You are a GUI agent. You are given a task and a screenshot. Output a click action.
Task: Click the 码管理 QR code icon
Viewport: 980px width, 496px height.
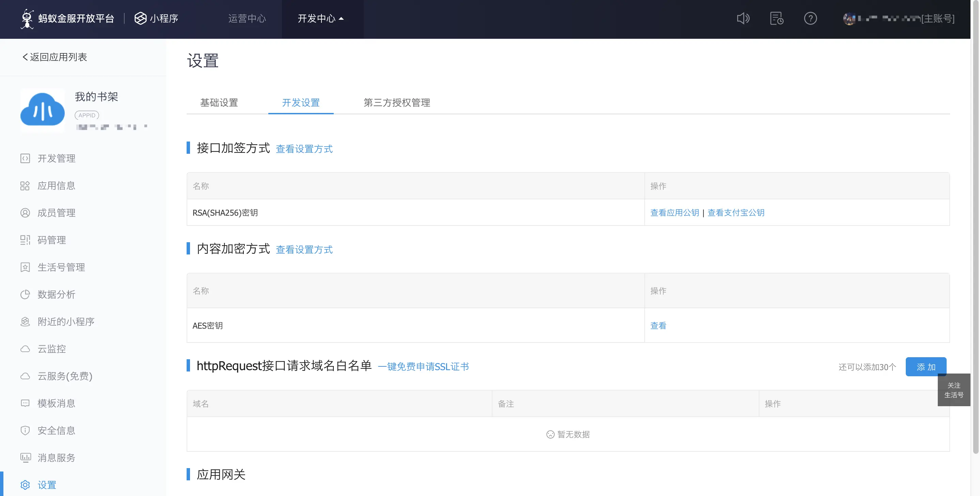(x=25, y=240)
